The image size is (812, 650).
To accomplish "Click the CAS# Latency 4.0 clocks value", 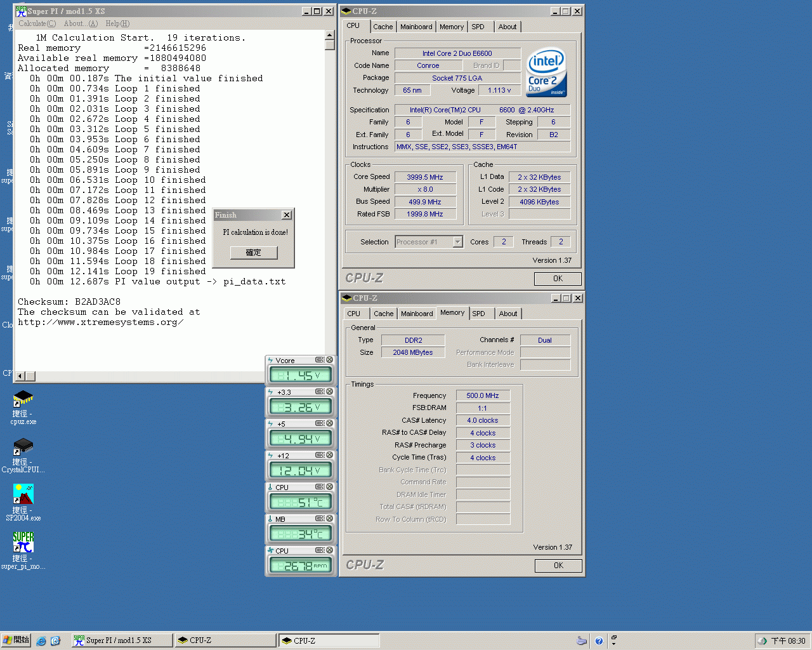I will [x=483, y=420].
